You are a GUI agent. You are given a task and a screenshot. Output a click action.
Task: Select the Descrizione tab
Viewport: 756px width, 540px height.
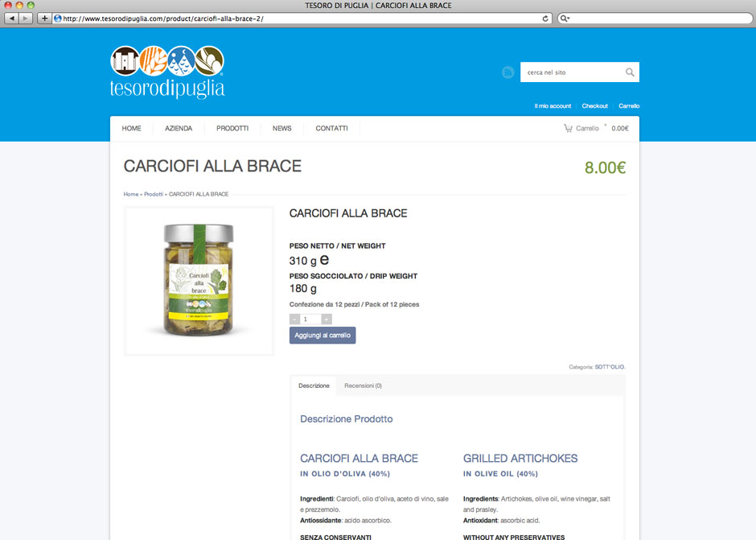click(314, 385)
